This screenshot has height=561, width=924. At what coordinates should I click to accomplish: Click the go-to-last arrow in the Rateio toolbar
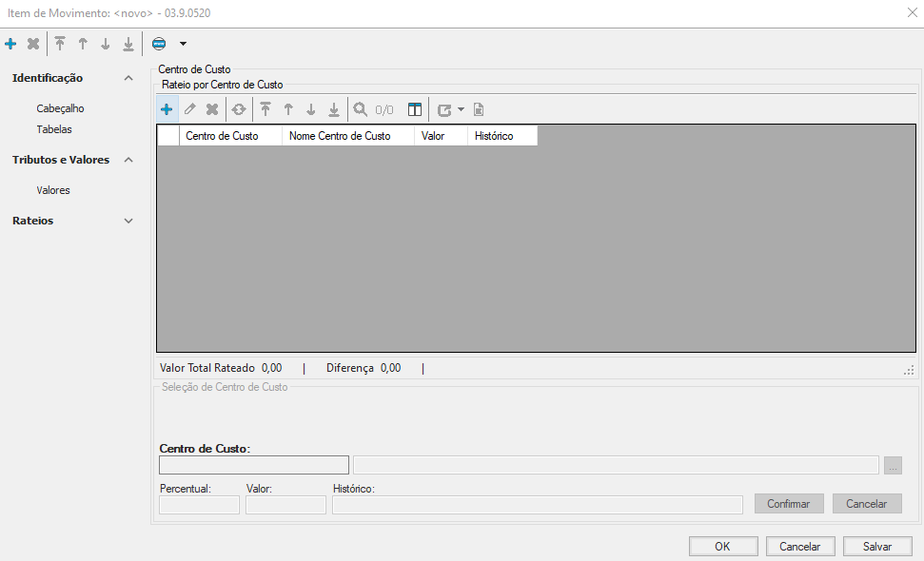(333, 109)
